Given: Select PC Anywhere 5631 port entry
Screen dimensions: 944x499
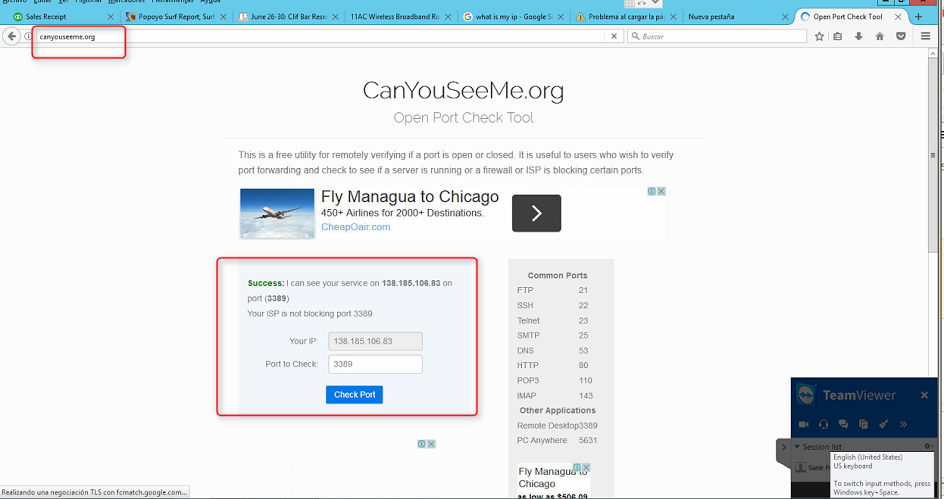Looking at the screenshot, I should click(x=557, y=440).
